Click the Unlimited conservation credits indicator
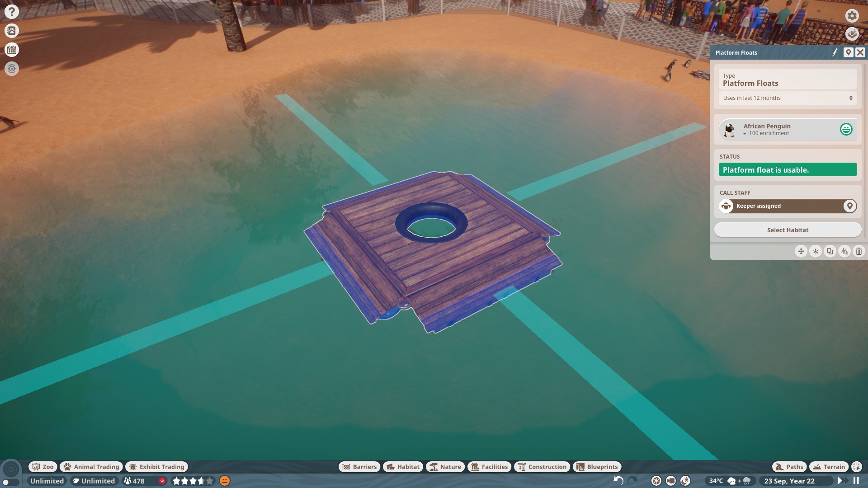The width and height of the screenshot is (868, 488). pyautogui.click(x=94, y=481)
